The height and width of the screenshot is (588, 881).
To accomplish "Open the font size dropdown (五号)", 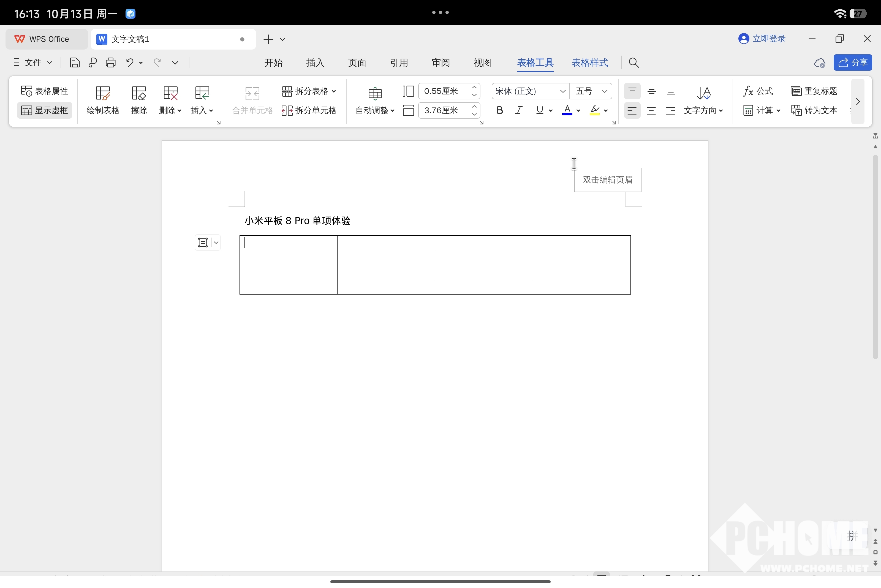I will [604, 91].
